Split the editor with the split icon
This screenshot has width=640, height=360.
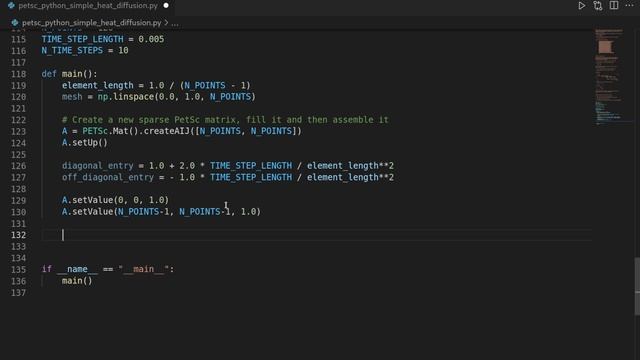click(613, 5)
